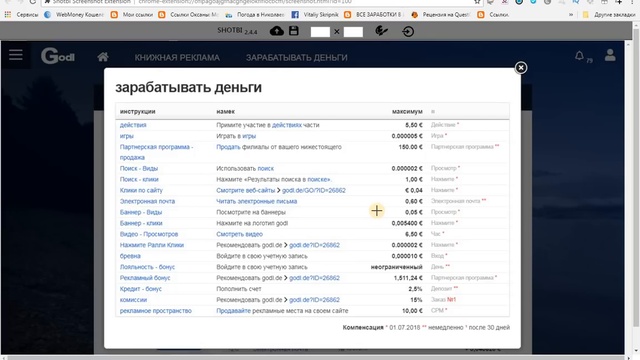Expand the hidden bookmarks chevron
Viewport: 640px width, 360px height.
(571, 15)
